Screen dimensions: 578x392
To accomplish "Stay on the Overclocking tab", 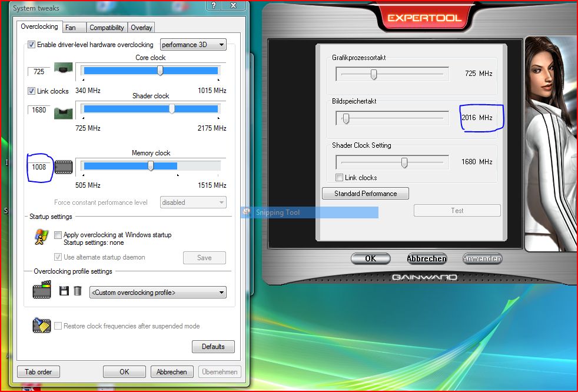I will 39,26.
